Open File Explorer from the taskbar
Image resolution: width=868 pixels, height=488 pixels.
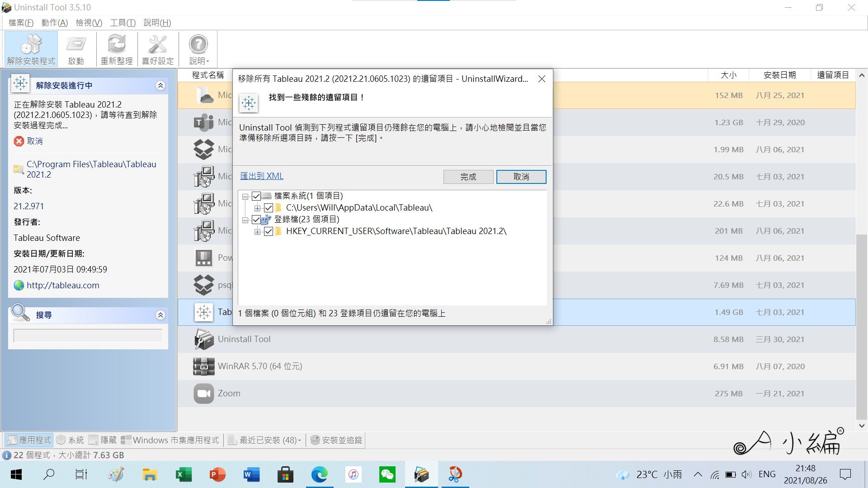point(150,474)
